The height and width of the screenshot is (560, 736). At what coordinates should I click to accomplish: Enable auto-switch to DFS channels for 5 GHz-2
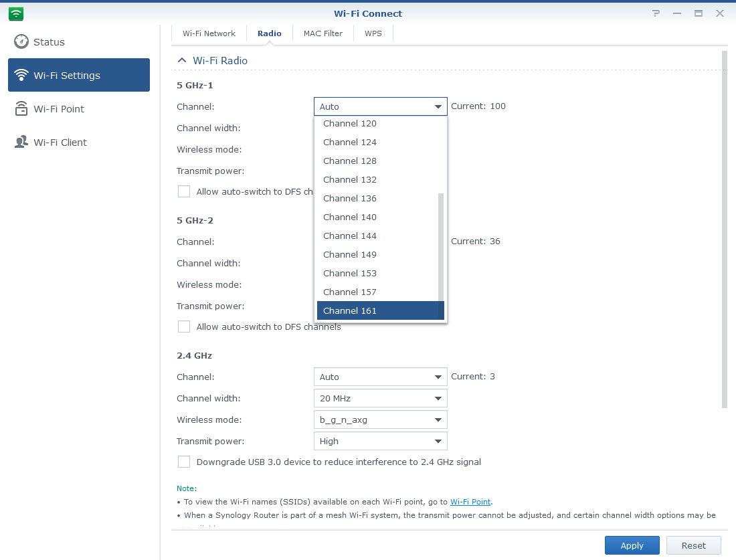tap(184, 326)
